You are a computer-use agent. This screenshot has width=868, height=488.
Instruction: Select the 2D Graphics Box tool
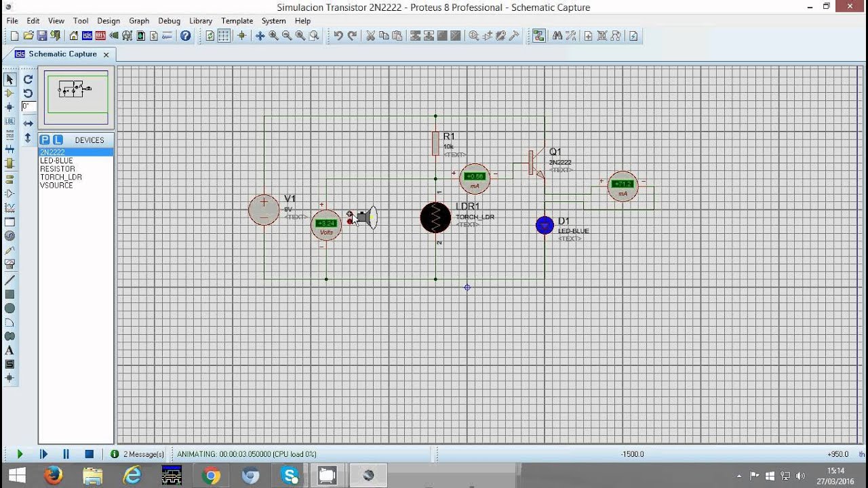pos(9,294)
